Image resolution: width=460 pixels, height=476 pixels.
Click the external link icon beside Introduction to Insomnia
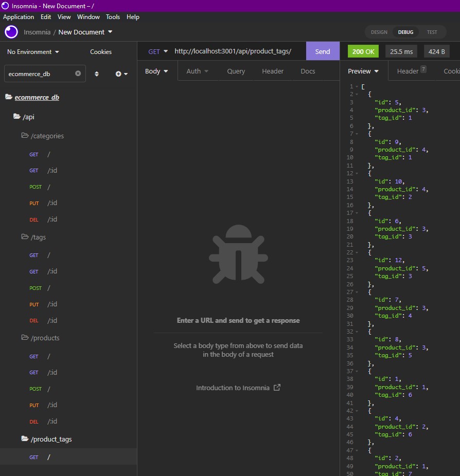277,388
